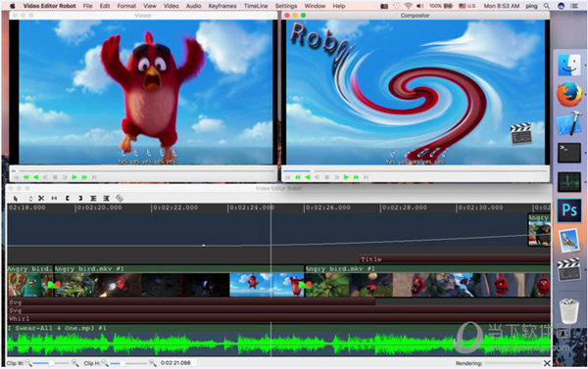Click the 0:02:26.000 ruler mark
This screenshot has width=588, height=369.
[328, 208]
